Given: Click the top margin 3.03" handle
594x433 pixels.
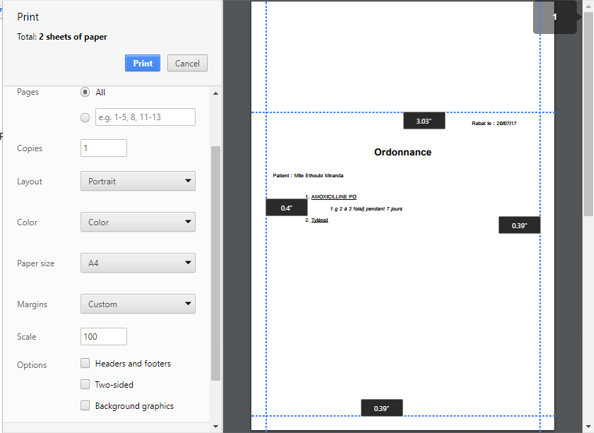Looking at the screenshot, I should point(424,121).
